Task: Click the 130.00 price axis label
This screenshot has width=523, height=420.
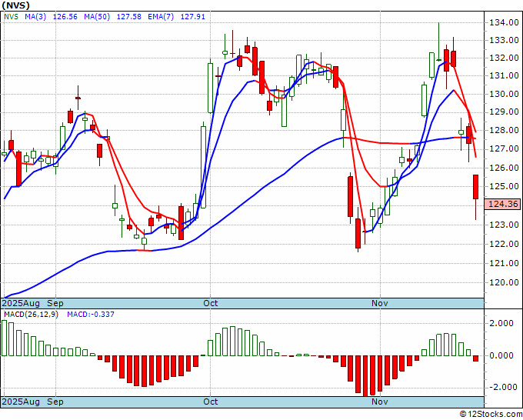Action: click(x=504, y=94)
